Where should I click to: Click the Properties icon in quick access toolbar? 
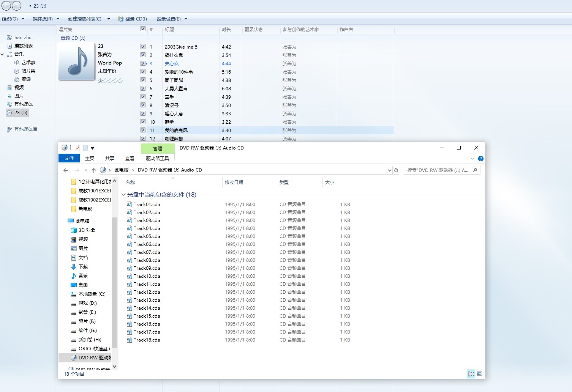(x=77, y=148)
